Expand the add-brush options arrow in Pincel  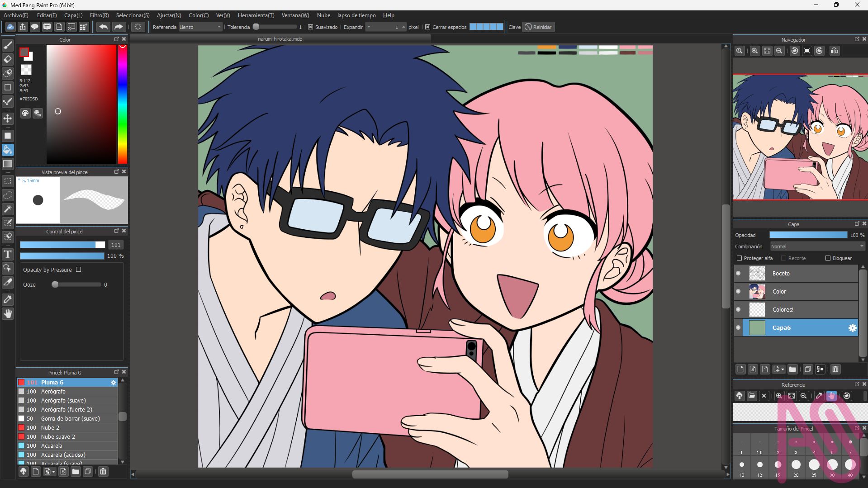coord(53,472)
